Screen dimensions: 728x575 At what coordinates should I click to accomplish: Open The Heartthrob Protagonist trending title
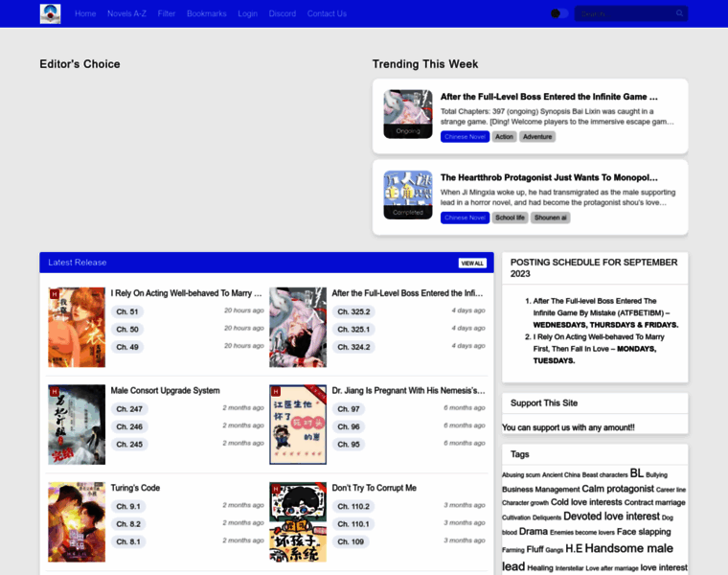549,177
